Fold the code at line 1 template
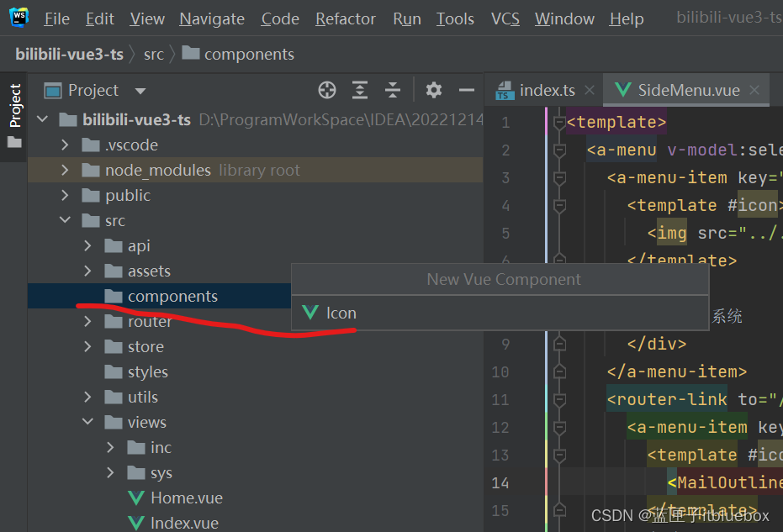The width and height of the screenshot is (783, 532). coord(560,122)
